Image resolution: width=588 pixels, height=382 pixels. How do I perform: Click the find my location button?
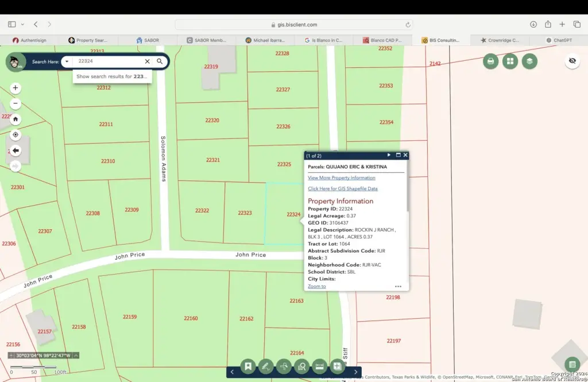click(x=16, y=135)
